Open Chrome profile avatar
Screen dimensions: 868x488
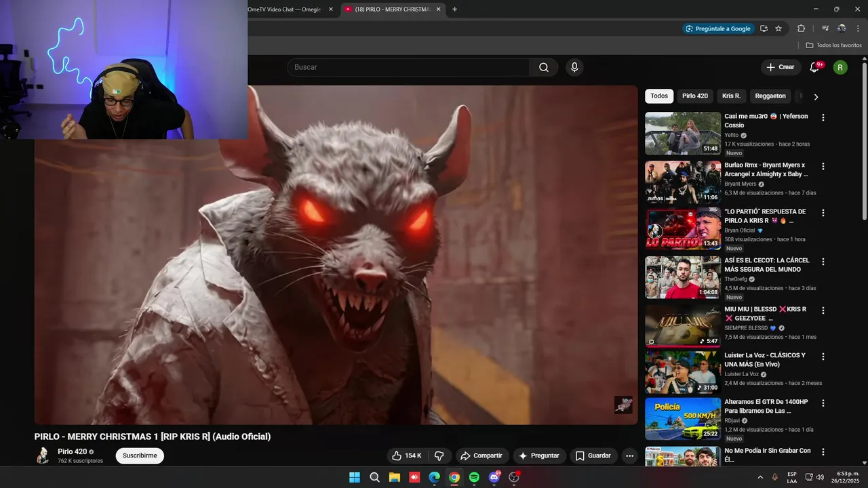coord(842,28)
